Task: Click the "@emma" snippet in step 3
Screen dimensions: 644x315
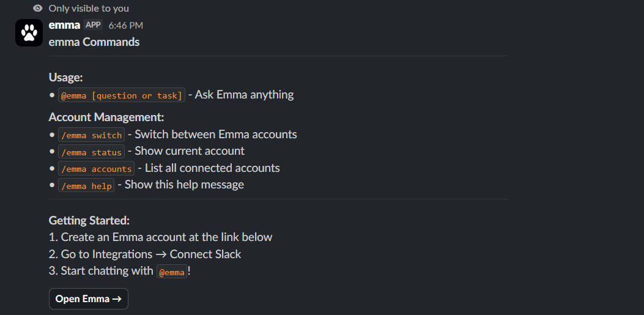Action: [x=172, y=272]
